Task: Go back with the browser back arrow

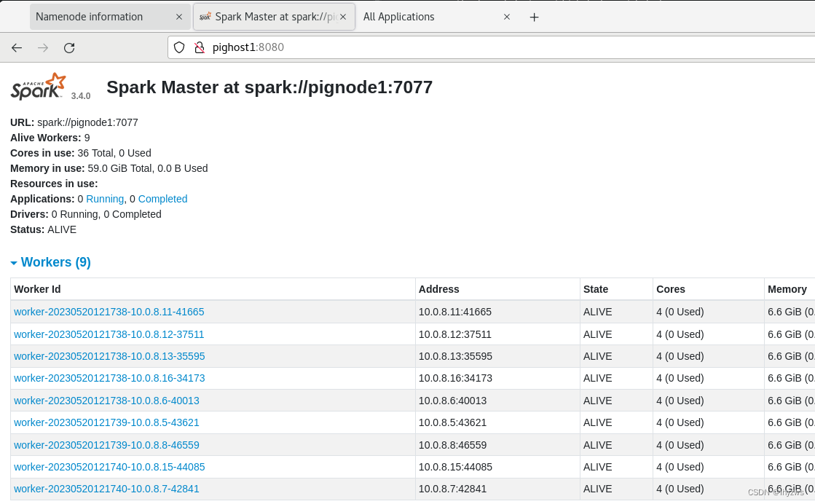Action: point(17,48)
